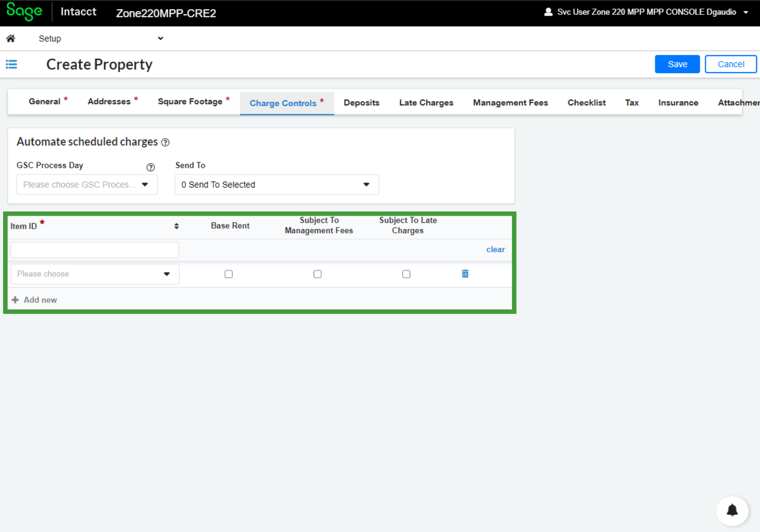Open the Tax tab
The width and height of the screenshot is (760, 532).
point(632,103)
